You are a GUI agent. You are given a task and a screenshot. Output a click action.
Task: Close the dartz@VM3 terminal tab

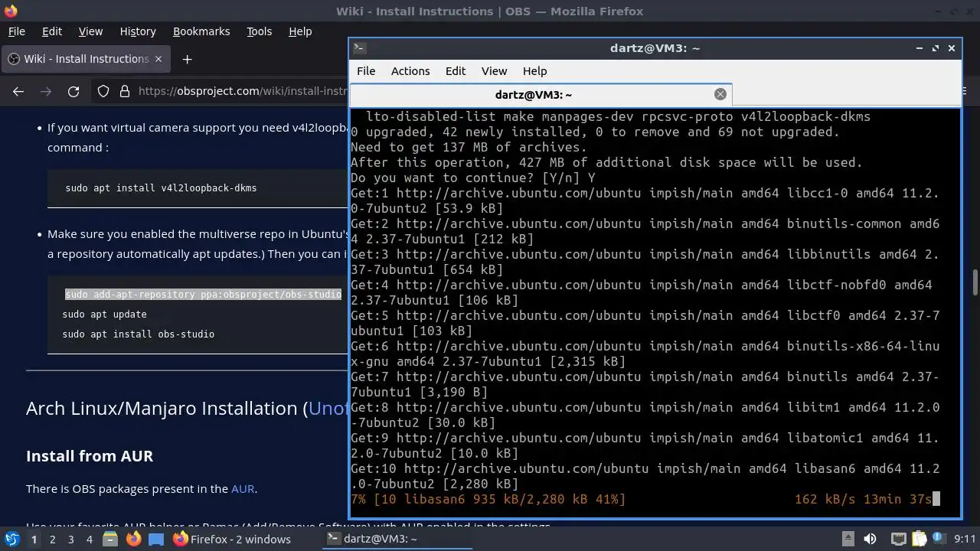point(720,94)
